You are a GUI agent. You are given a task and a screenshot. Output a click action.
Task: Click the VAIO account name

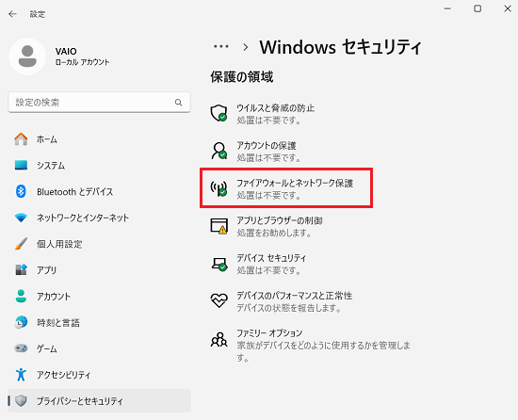point(66,51)
